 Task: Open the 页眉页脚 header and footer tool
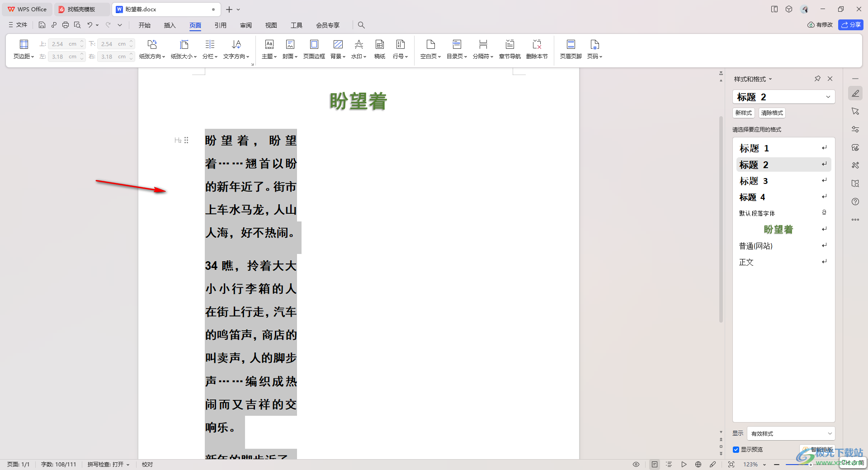click(571, 49)
